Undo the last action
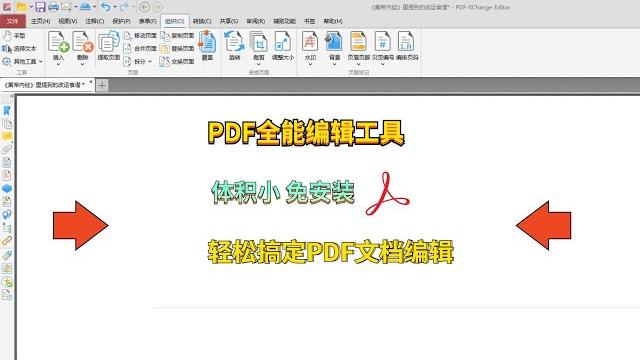 (105, 7)
